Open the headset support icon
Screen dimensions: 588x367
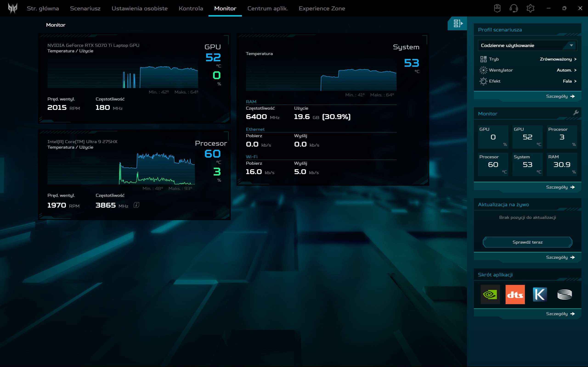coord(514,8)
